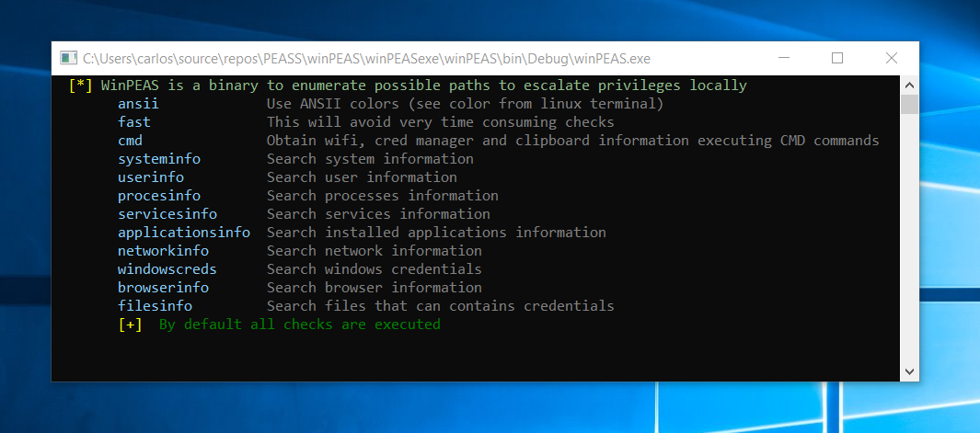Click the 'applicationsinfo' option text
This screenshot has width=980, height=433.
coord(184,234)
